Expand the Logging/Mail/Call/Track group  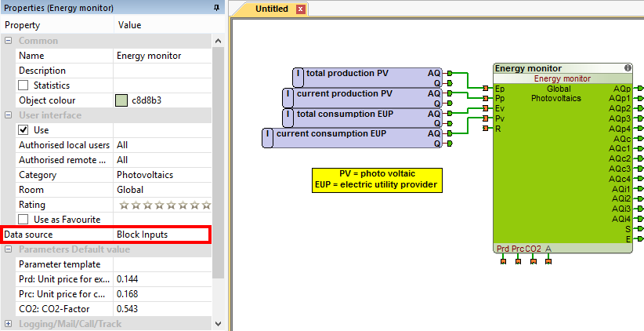pyautogui.click(x=8, y=324)
